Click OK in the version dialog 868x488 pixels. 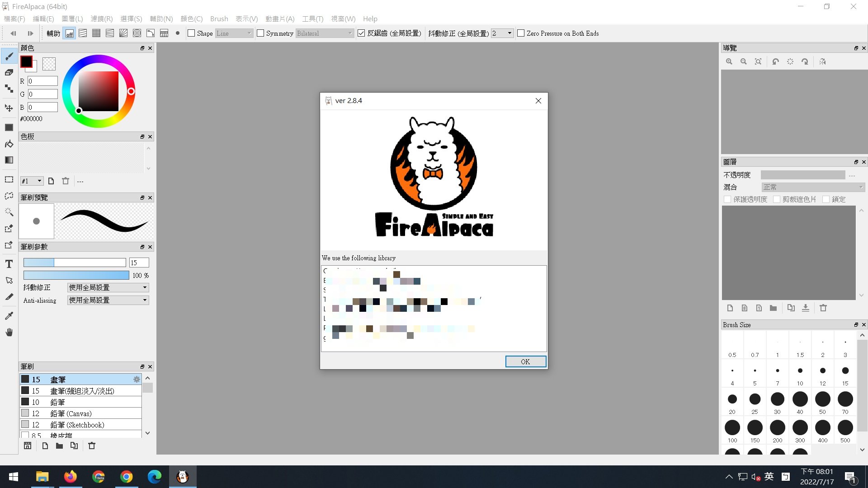coord(525,361)
